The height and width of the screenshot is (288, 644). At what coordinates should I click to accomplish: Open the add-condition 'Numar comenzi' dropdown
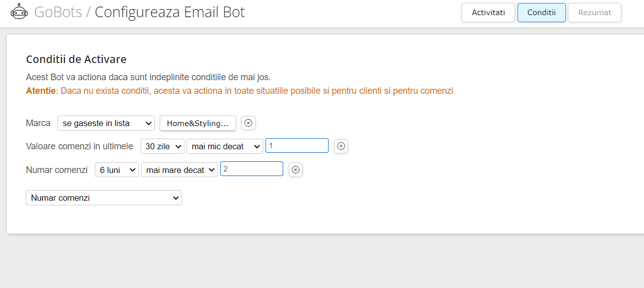(104, 198)
